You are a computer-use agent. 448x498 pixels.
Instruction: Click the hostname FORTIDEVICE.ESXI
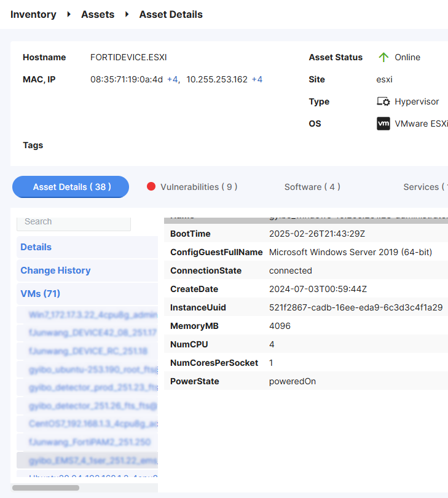(x=128, y=57)
